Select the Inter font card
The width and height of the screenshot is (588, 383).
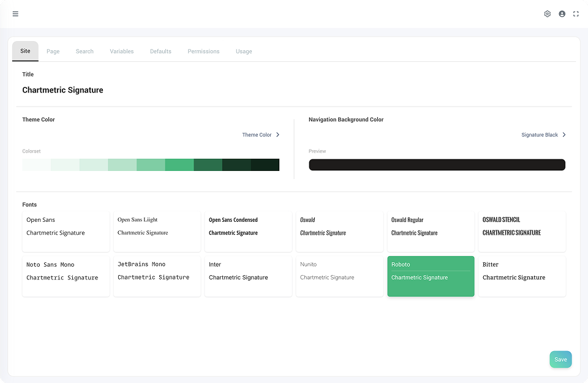pyautogui.click(x=248, y=276)
